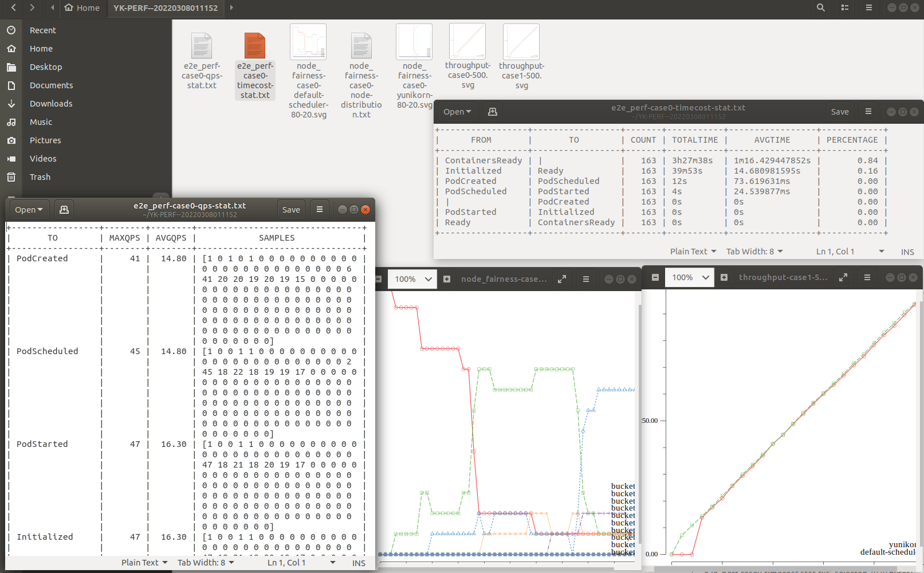Viewport: 924px width, 573px height.
Task: Select Documents in the sidebar
Action: coord(51,85)
